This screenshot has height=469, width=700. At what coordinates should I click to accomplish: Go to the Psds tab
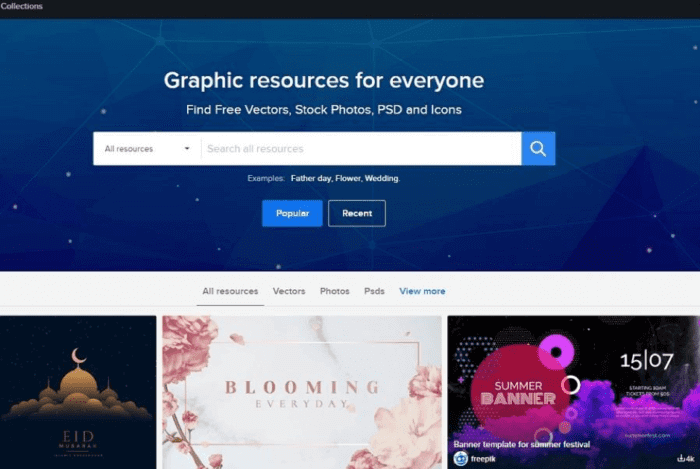point(374,291)
